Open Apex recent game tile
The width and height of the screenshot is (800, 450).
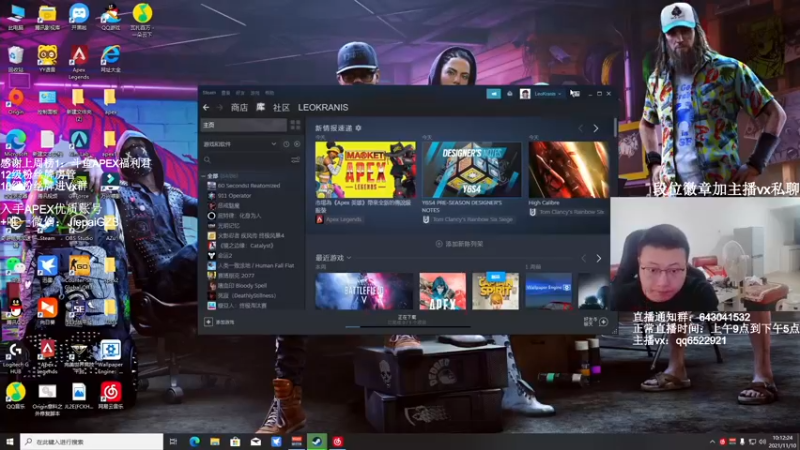(x=442, y=291)
